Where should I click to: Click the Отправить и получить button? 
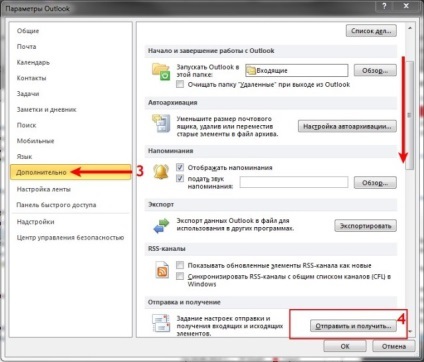pyautogui.click(x=353, y=326)
